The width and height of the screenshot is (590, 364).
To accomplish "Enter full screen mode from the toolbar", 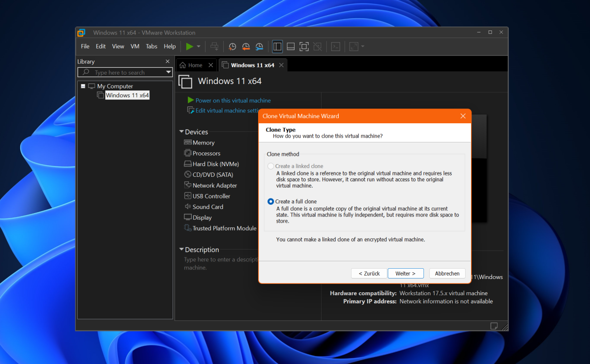I will click(304, 46).
